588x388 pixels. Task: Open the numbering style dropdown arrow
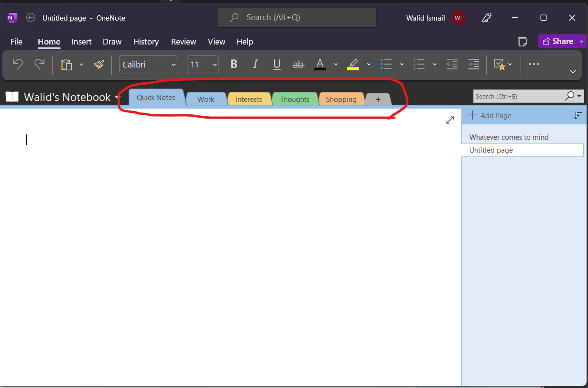[435, 65]
